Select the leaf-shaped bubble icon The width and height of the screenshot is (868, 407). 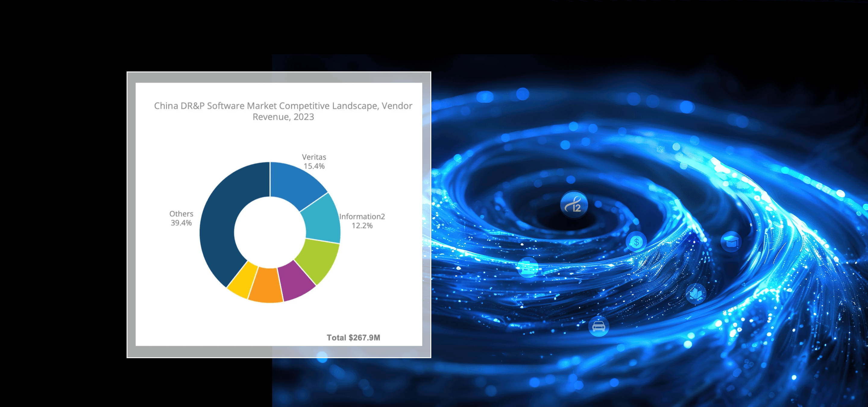click(696, 294)
